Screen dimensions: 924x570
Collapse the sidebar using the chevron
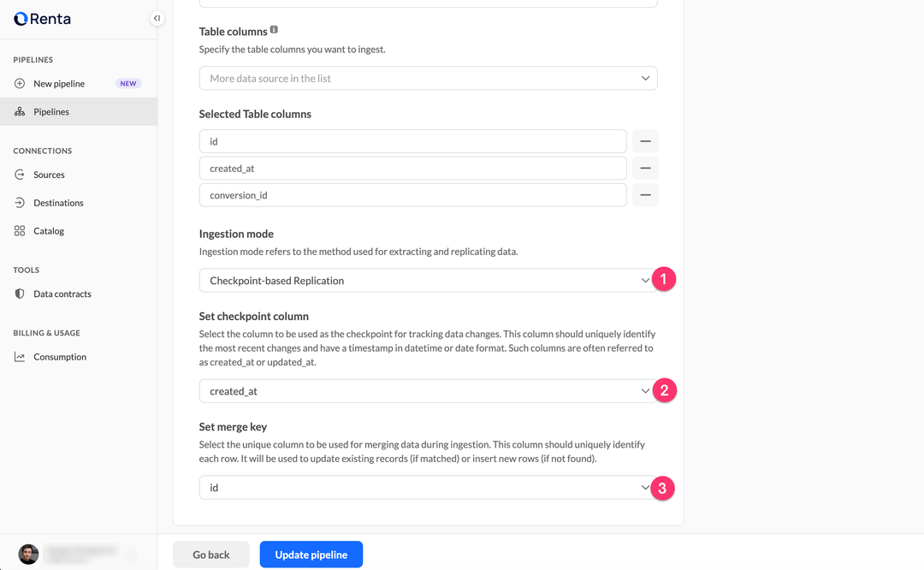157,17
